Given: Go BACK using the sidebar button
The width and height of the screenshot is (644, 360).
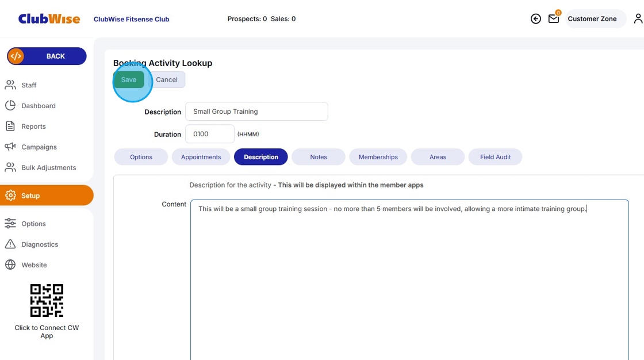Looking at the screenshot, I should tap(47, 56).
